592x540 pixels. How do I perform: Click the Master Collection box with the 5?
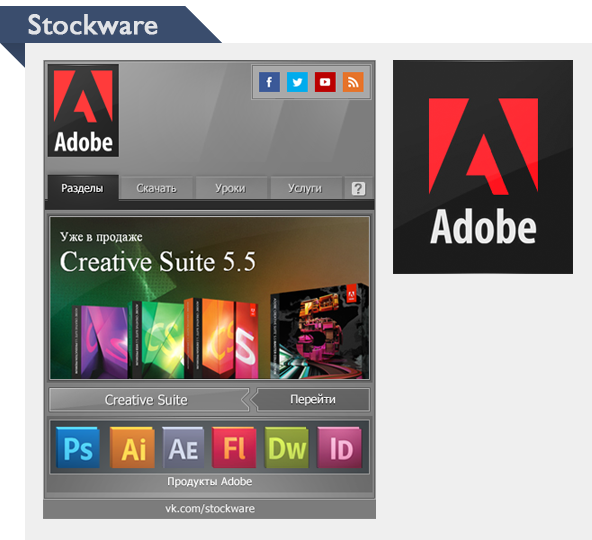319,332
